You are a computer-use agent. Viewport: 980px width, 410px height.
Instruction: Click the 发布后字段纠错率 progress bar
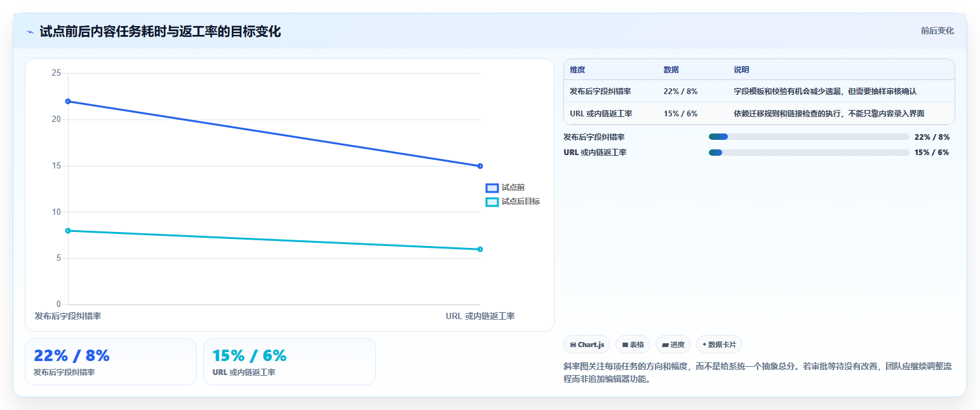(809, 137)
